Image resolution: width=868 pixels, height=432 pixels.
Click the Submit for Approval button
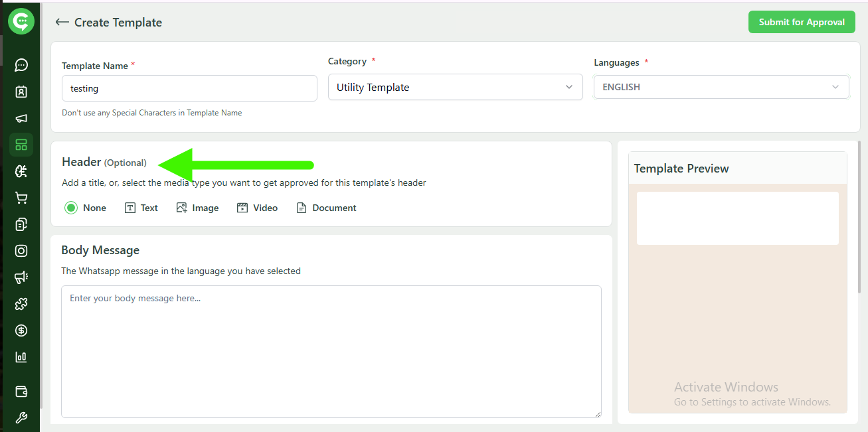tap(802, 22)
